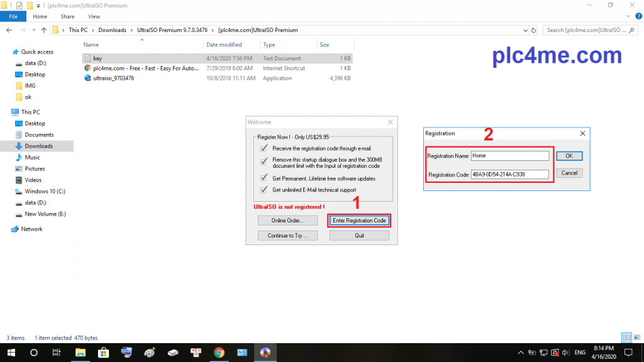Switch to large icons view
The image size is (644, 362).
pos(636,337)
